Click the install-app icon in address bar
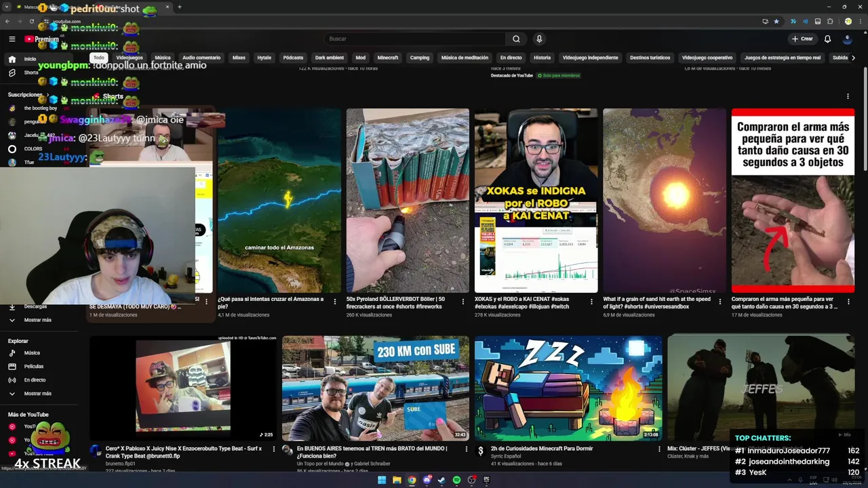 pos(765,21)
